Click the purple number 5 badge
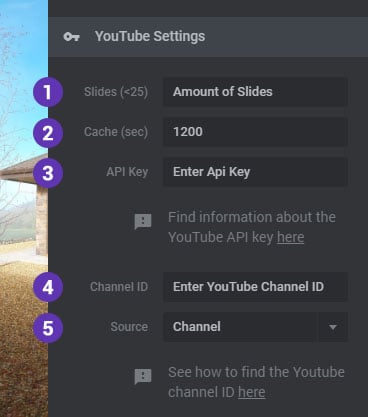368x417 pixels. tap(48, 328)
